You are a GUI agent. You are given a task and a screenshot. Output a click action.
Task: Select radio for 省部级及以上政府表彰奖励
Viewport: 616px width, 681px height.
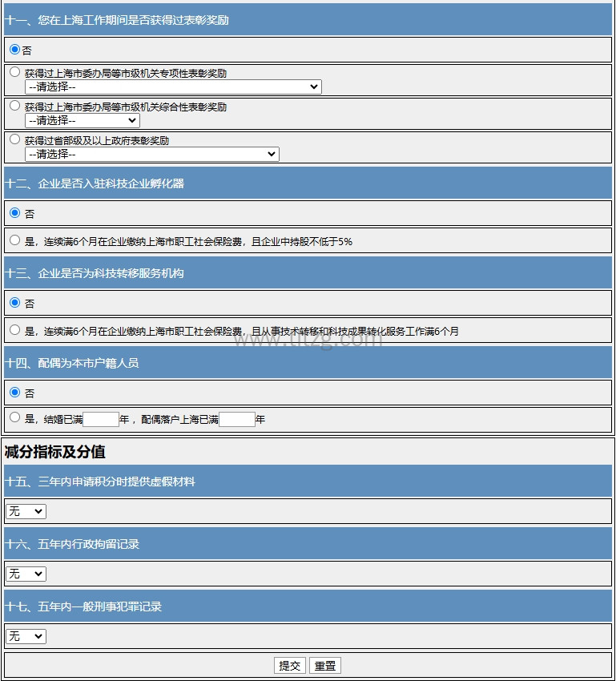point(14,139)
